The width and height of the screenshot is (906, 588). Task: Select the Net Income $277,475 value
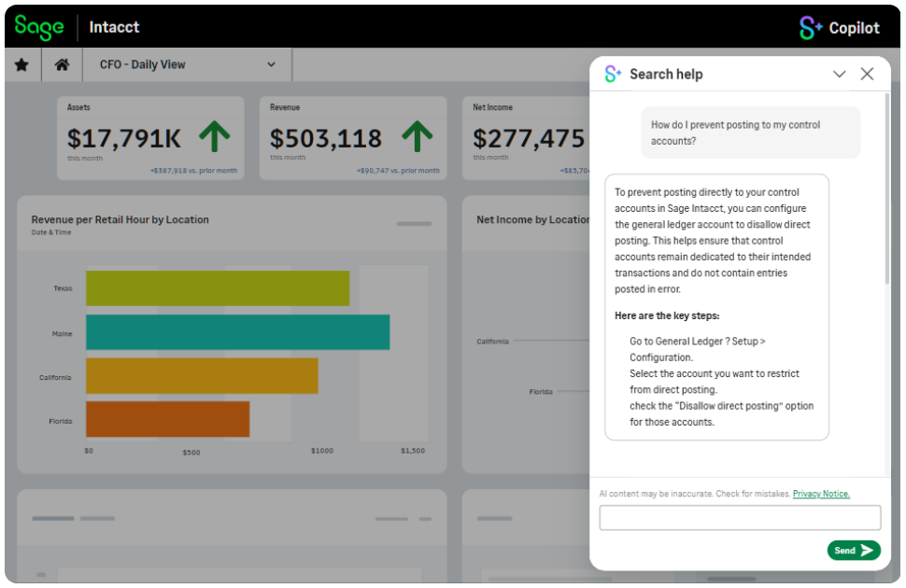tap(529, 139)
